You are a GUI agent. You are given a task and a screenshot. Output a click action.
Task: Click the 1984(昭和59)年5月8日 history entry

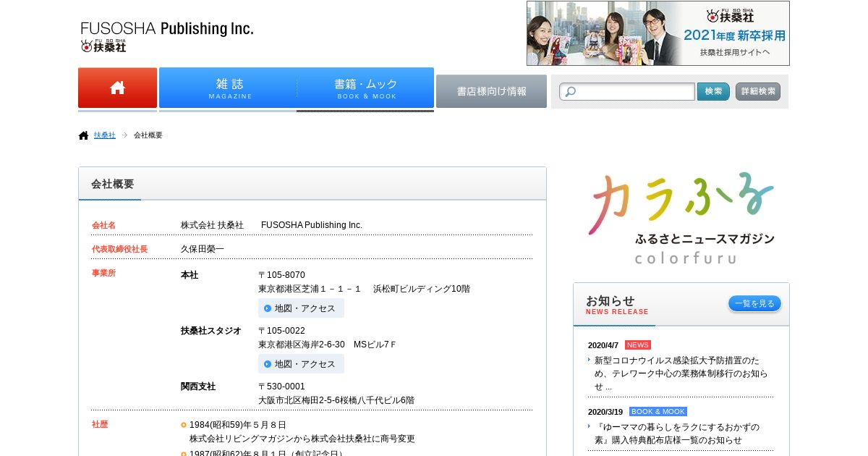pyautogui.click(x=238, y=425)
